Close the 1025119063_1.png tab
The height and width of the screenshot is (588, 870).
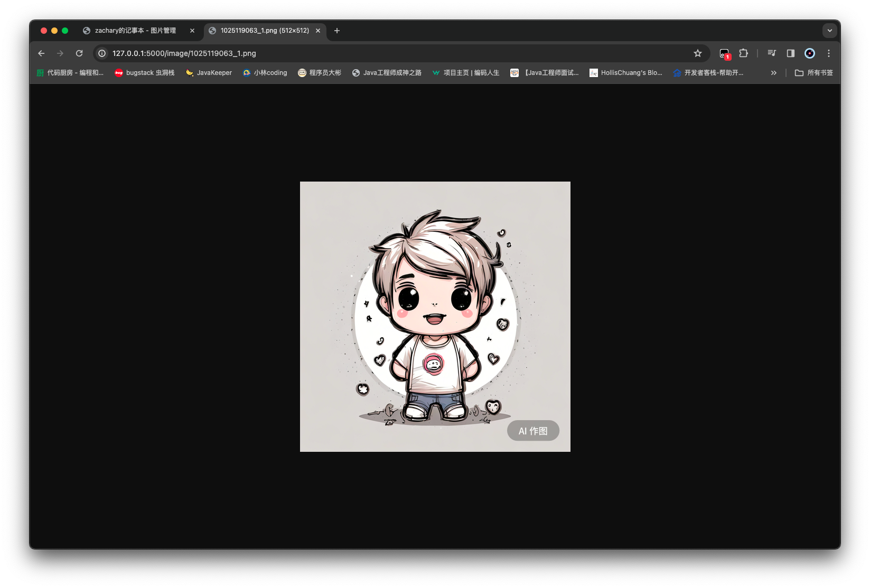tap(318, 31)
